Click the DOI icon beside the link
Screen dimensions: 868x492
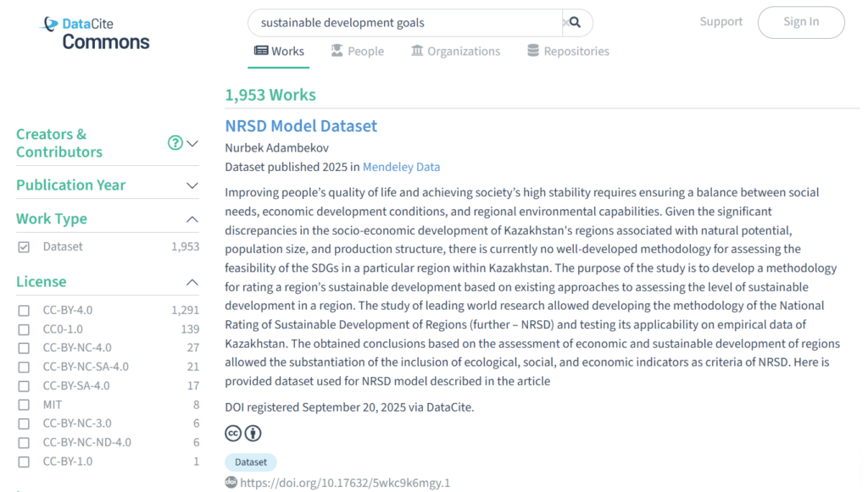[231, 482]
